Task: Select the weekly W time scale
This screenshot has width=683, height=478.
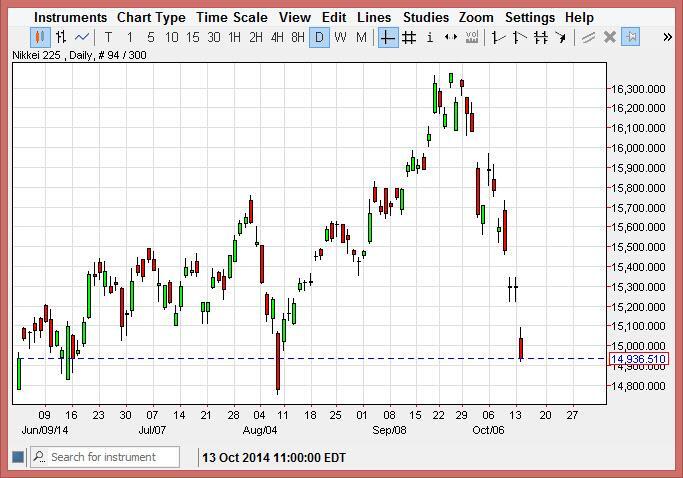Action: (340, 38)
